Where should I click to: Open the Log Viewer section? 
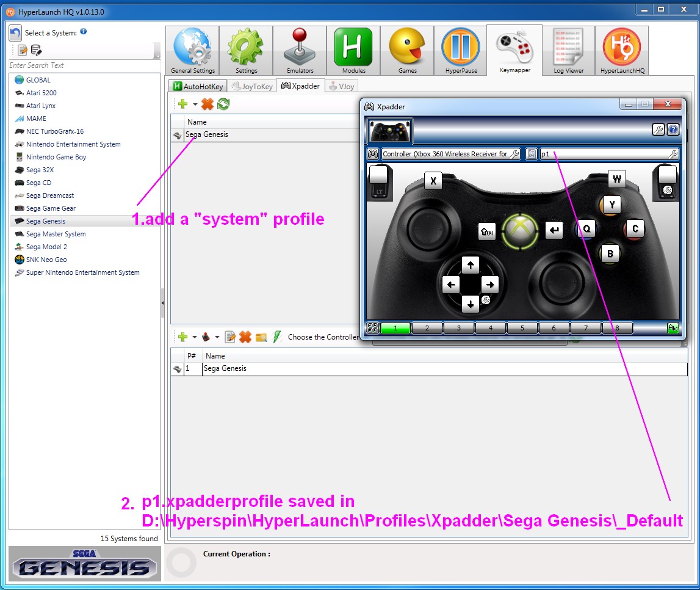pos(568,51)
